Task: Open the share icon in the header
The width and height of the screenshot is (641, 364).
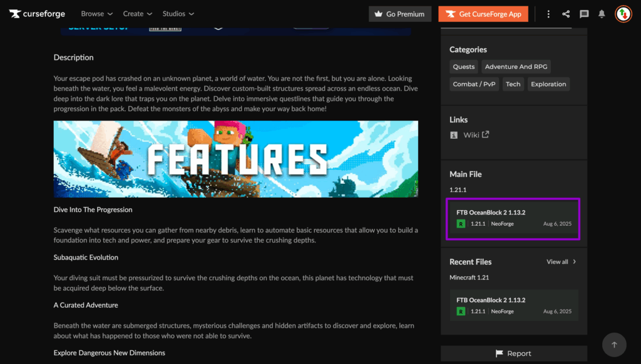Action: (x=566, y=13)
